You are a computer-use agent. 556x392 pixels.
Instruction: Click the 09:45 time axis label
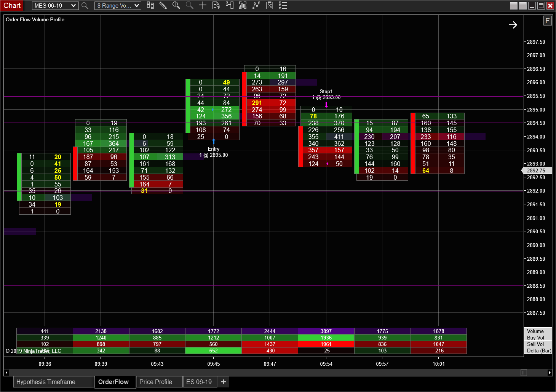[214, 364]
